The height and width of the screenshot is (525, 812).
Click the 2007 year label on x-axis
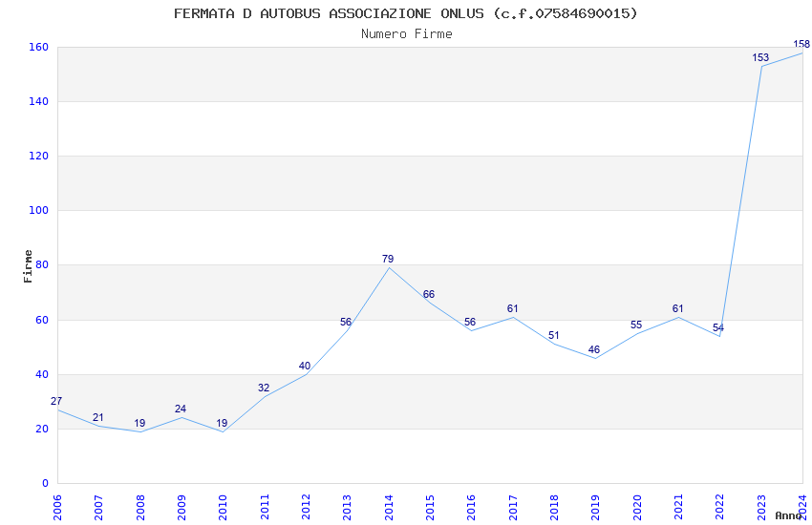(x=98, y=507)
